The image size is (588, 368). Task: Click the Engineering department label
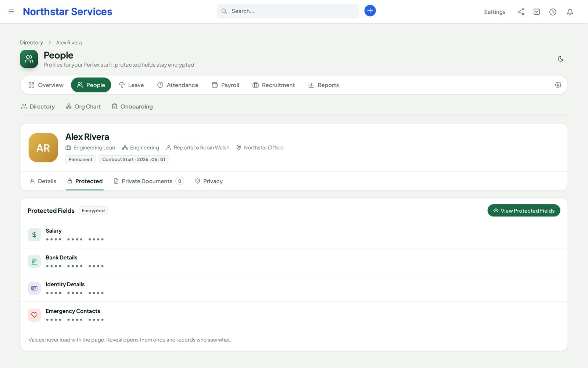coord(141,148)
